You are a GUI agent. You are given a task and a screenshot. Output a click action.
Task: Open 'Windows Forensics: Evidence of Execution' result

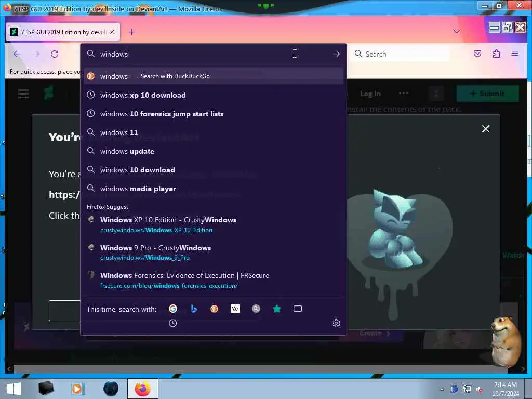[214, 280]
